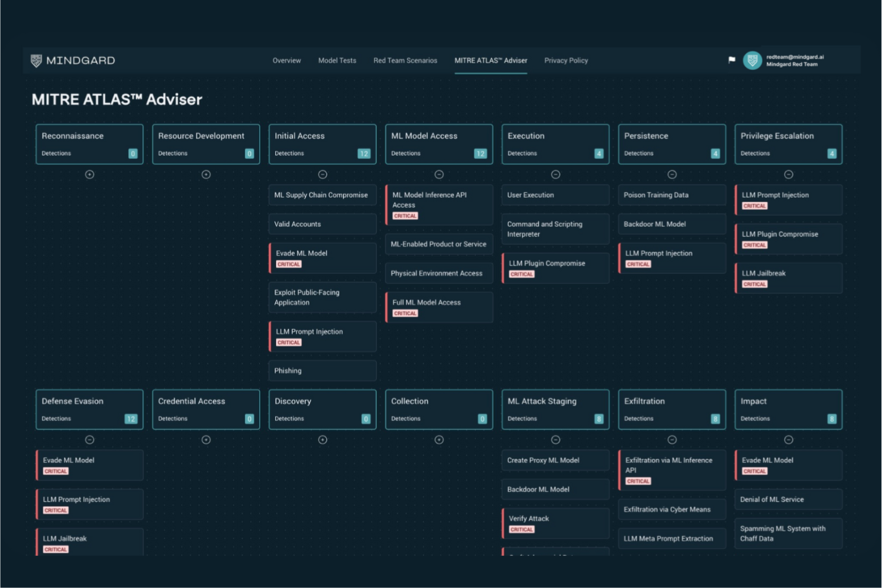Screen dimensions: 882x588
Task: Click the redteam@mindgard.ai account label
Action: click(x=795, y=57)
